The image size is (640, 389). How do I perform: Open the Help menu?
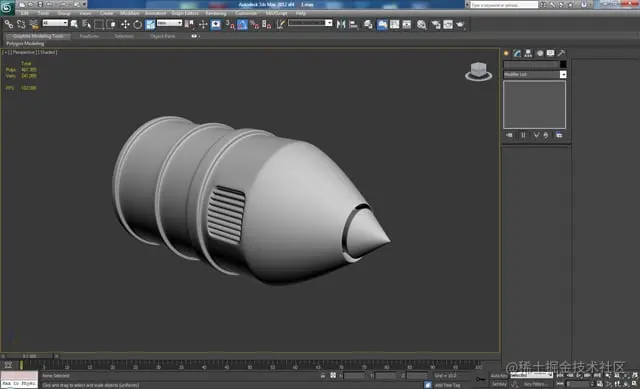301,13
